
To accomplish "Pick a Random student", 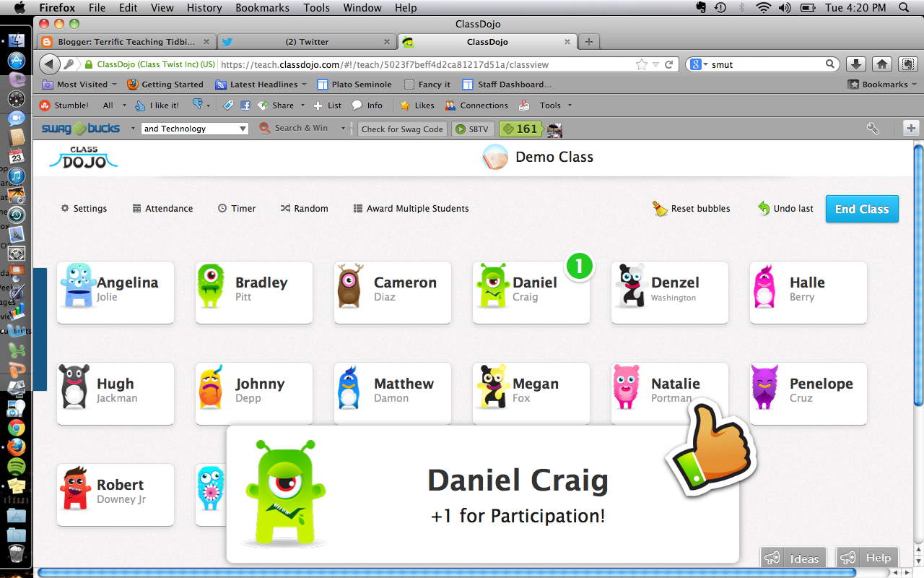I will tap(304, 208).
